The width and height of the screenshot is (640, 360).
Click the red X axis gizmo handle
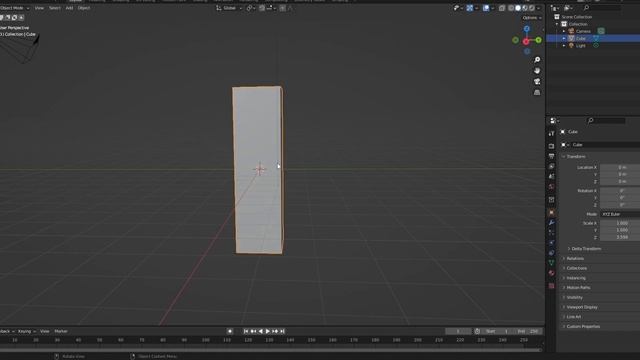click(x=526, y=41)
